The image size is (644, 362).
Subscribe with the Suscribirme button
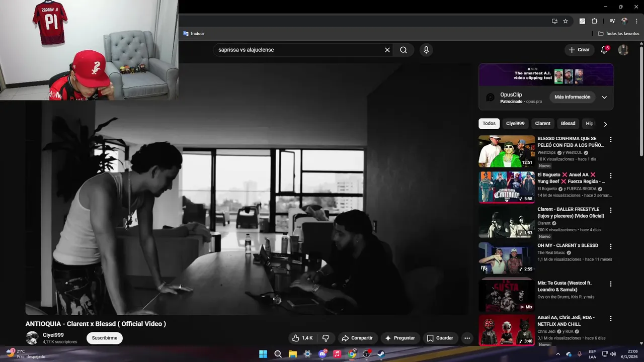(105, 338)
